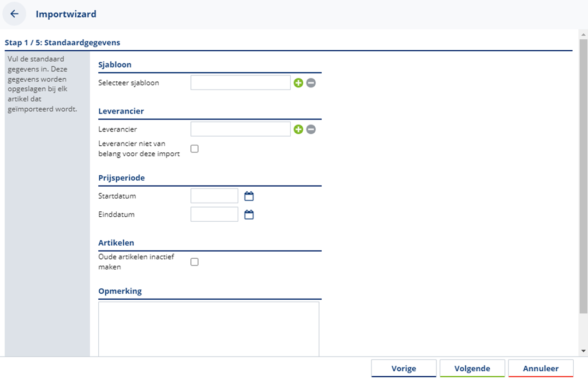
Task: Focus the Startdatum date field
Action: [x=214, y=196]
